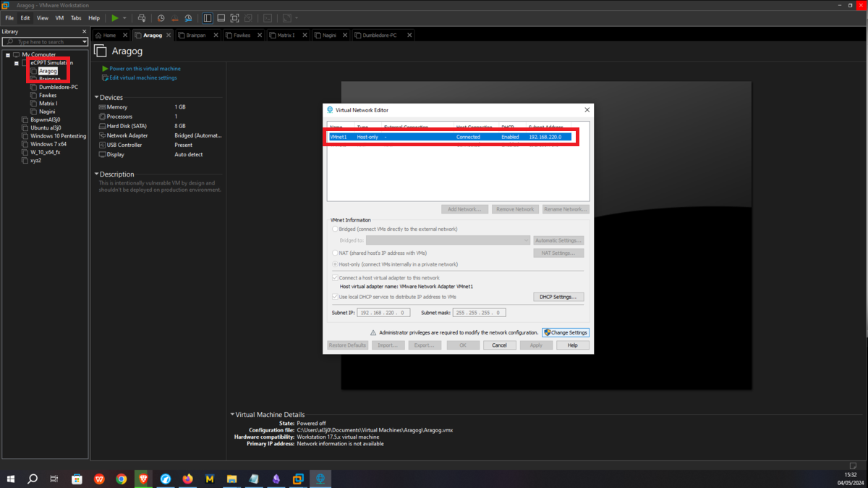The image size is (868, 488).
Task: Open the Bridged to dropdown
Action: point(448,240)
